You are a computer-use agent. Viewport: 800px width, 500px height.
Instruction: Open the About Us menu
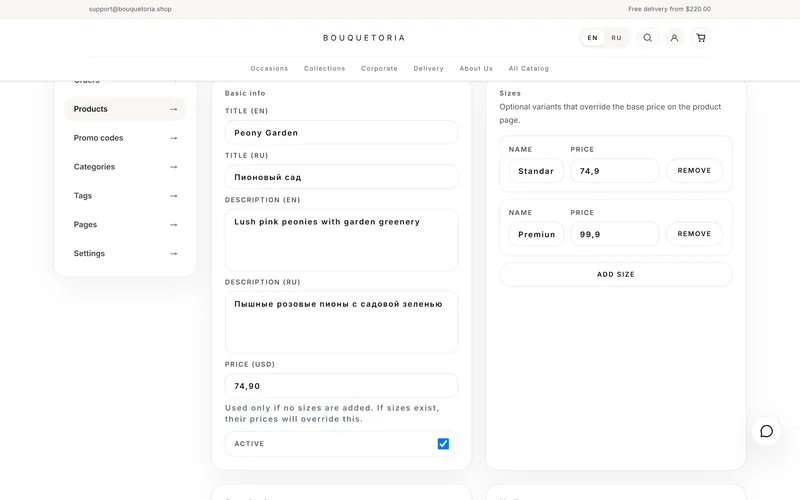(476, 68)
